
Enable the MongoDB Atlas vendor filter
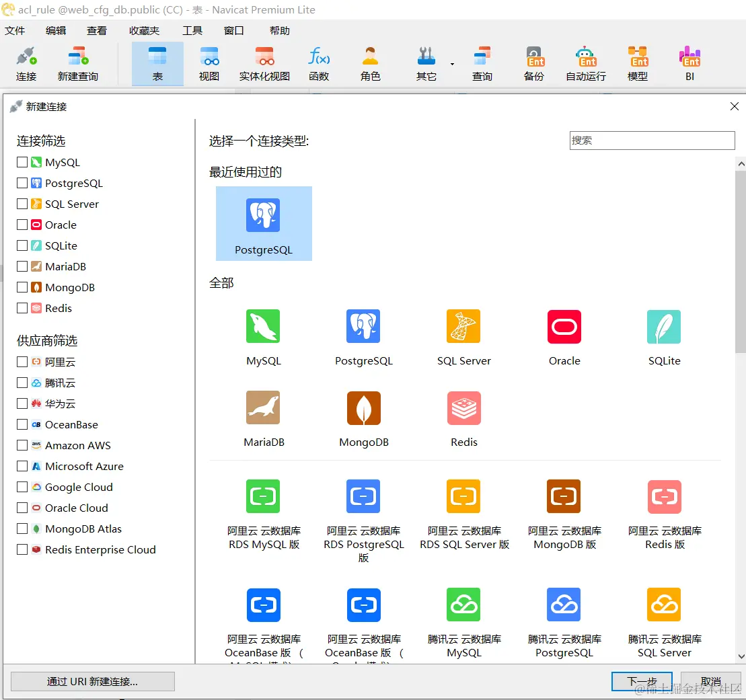[22, 529]
